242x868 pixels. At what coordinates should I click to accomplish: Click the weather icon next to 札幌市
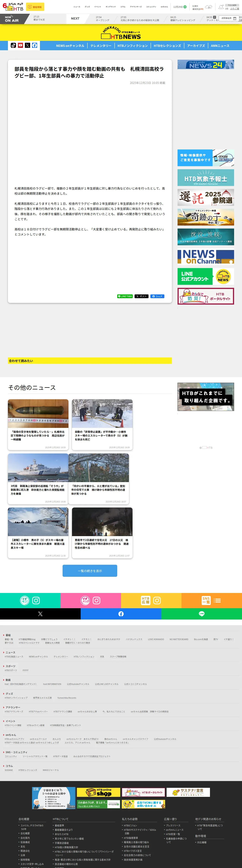[209, 7]
